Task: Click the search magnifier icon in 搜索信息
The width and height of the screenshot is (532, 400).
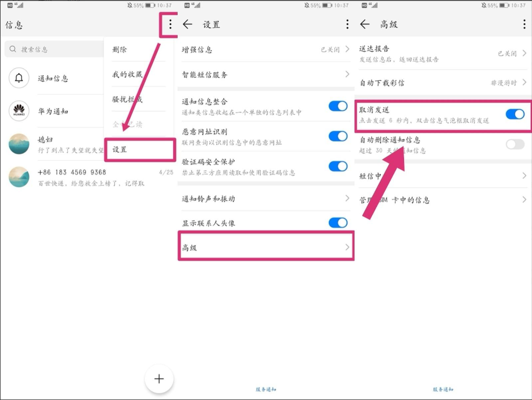Action: coord(13,49)
